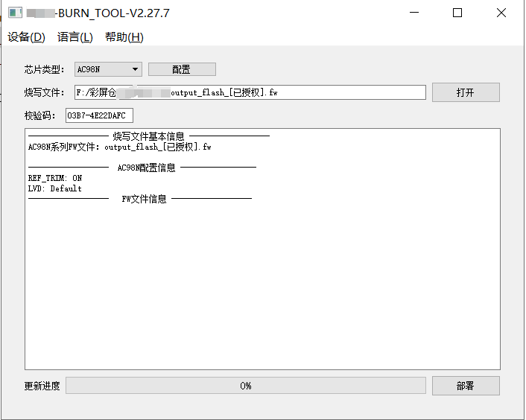Image resolution: width=526 pixels, height=420 pixels.
Task: Open the 设备(D) menu
Action: point(26,37)
